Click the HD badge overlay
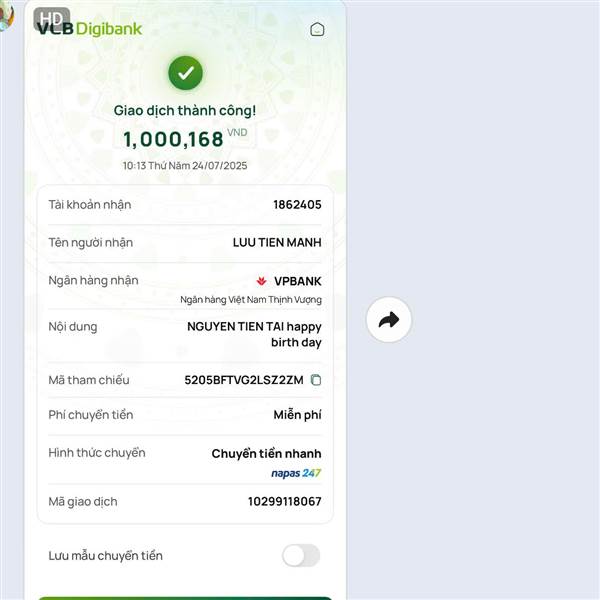The image size is (600, 600). [x=52, y=19]
